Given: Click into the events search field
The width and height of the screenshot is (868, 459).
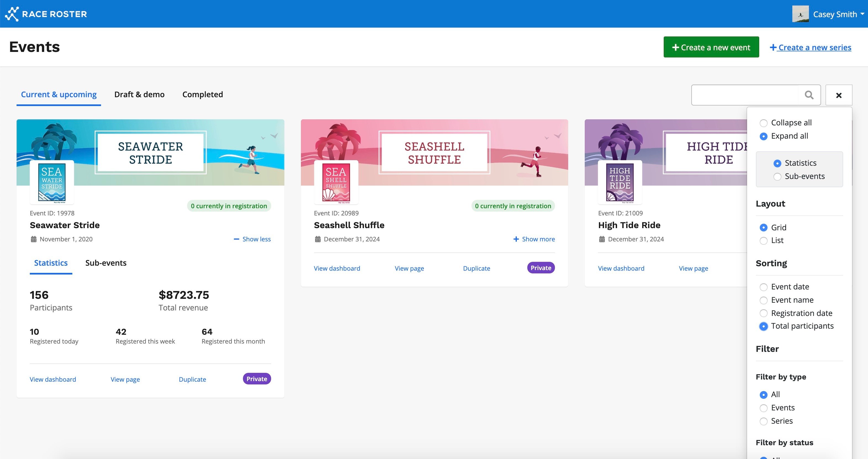Looking at the screenshot, I should pyautogui.click(x=745, y=95).
